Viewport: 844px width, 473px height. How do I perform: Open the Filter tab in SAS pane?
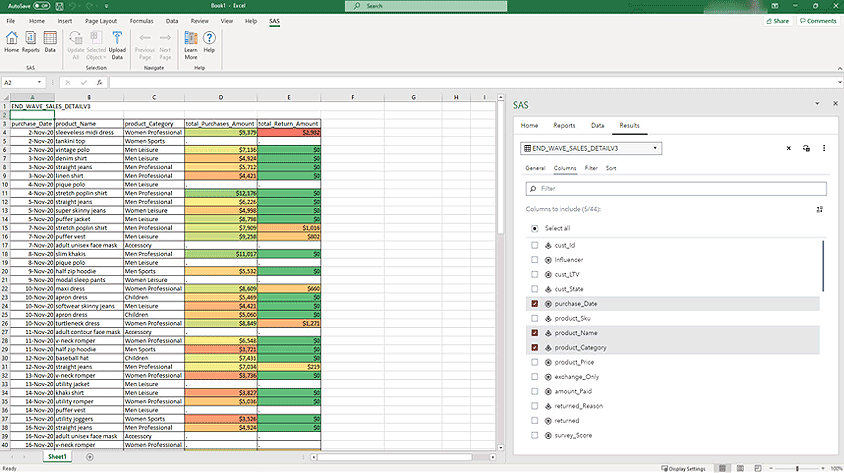591,168
